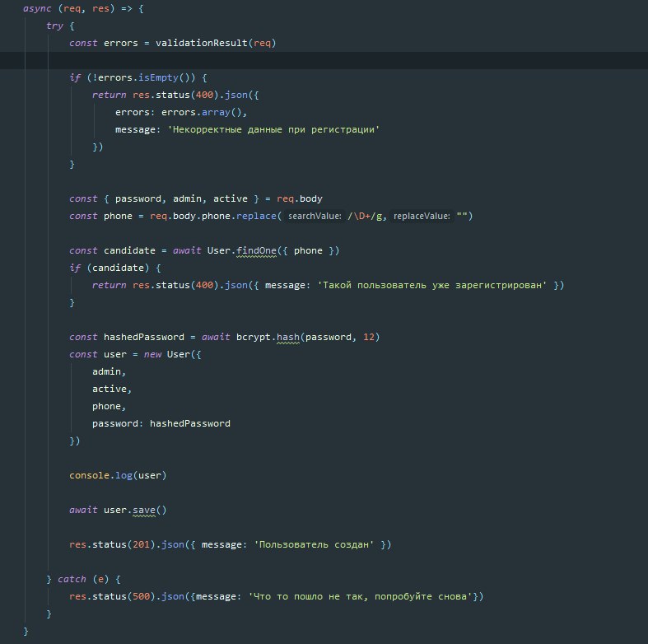The image size is (648, 644).
Task: Click the number 12 salt rounds argument
Action: pos(369,338)
